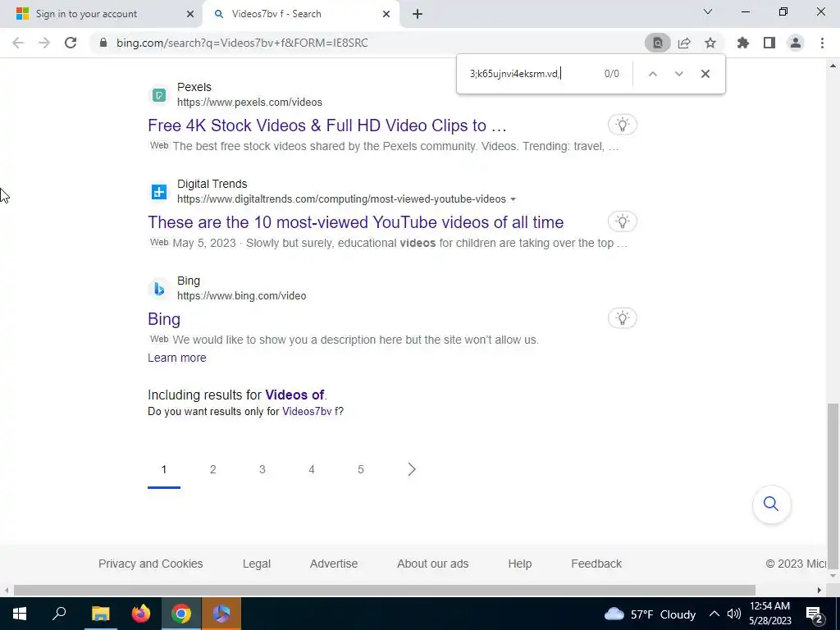840x630 pixels.
Task: Open the Digital Trends insights lightbulb
Action: 622,221
